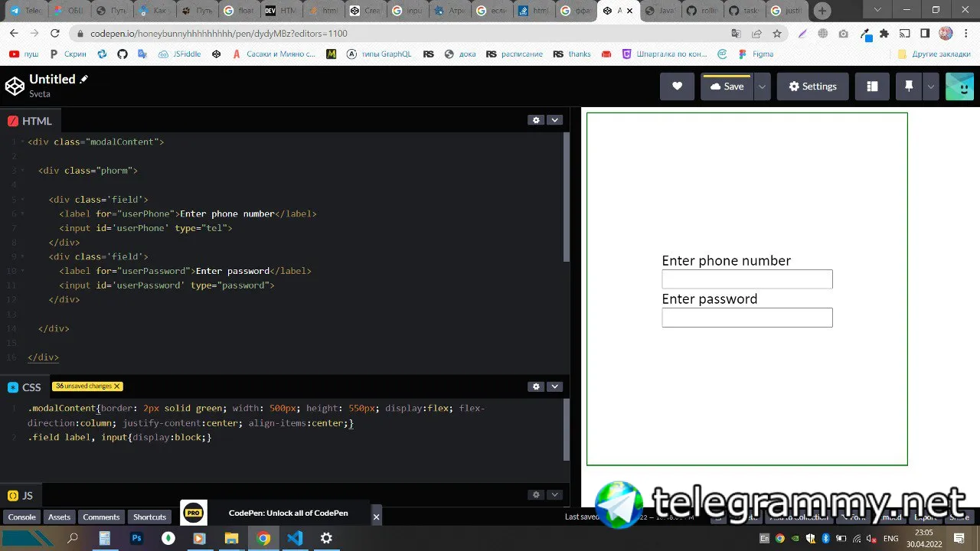Open JS editor settings gear

pos(536,494)
